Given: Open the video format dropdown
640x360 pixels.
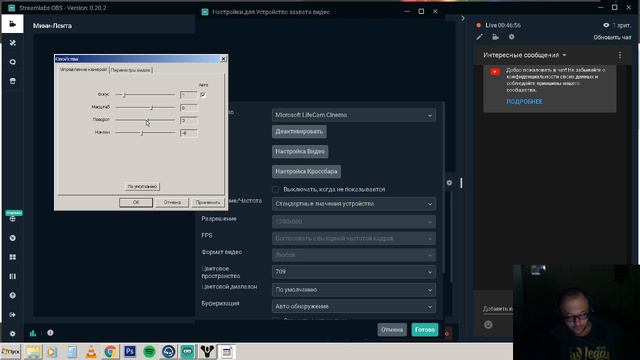Looking at the screenshot, I should [x=353, y=255].
